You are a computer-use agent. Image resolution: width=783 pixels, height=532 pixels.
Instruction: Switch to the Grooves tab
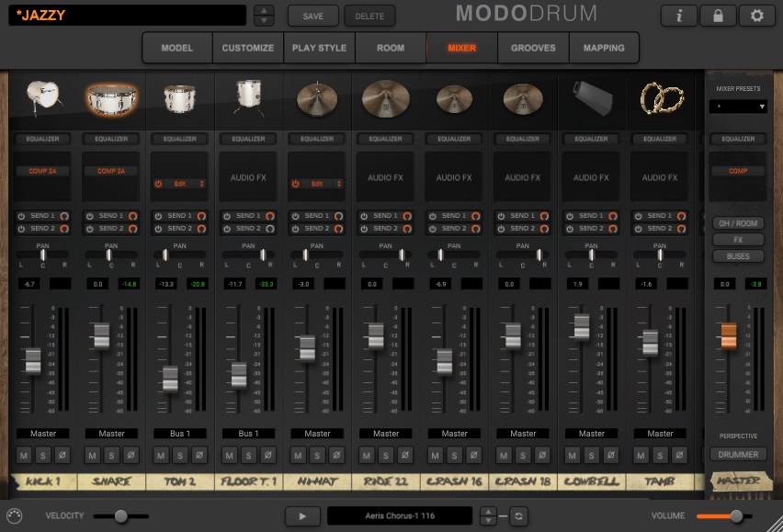[533, 48]
